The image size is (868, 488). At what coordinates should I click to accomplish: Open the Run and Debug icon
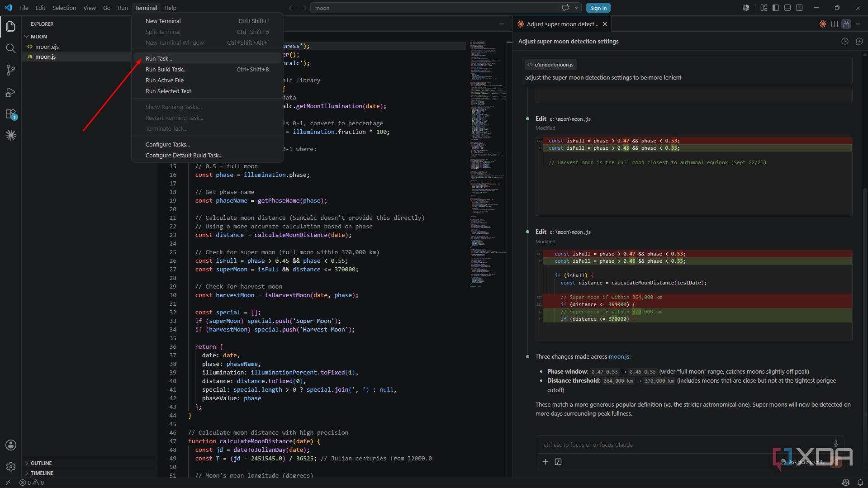tap(11, 92)
